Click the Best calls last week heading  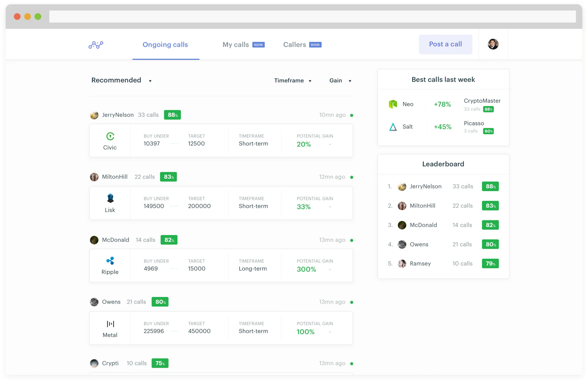[x=443, y=80]
